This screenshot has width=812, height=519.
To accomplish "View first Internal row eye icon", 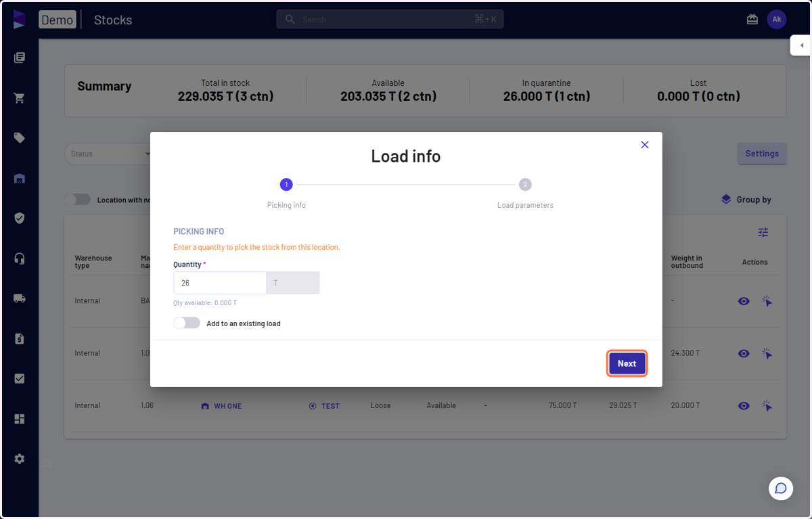I will click(744, 301).
